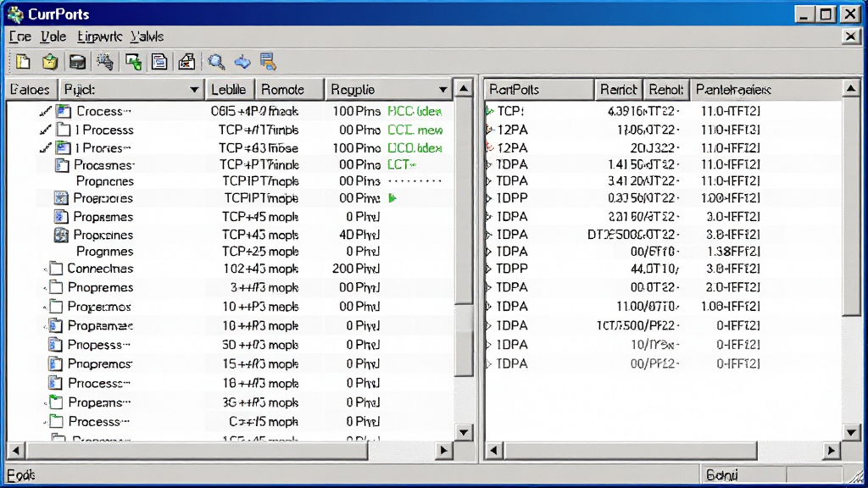Screen dimensions: 868x488
Task: Click the right pane vertical scroll up arrow
Action: click(851, 88)
